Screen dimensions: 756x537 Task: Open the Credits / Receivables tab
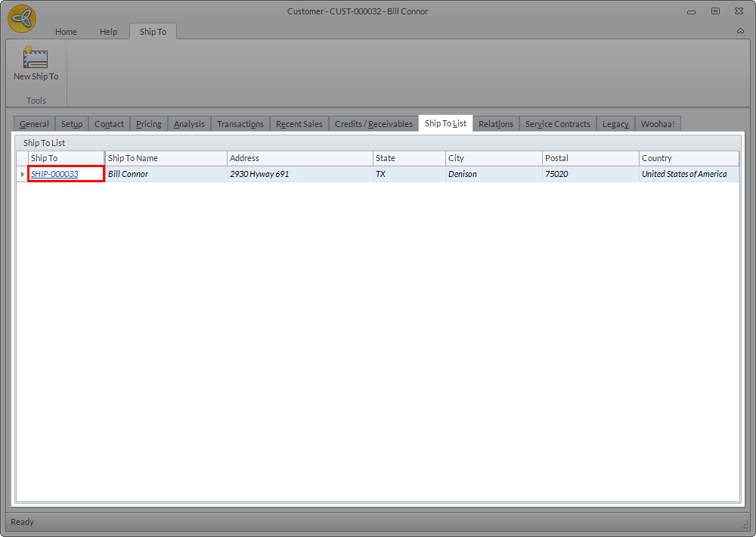[x=373, y=124]
